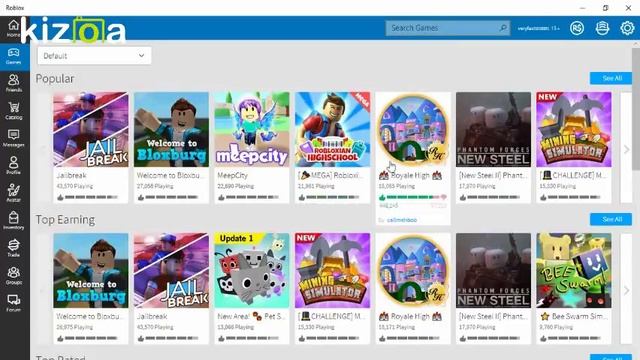Image resolution: width=640 pixels, height=360 pixels.
Task: Open the Avatar editor icon
Action: 13,193
